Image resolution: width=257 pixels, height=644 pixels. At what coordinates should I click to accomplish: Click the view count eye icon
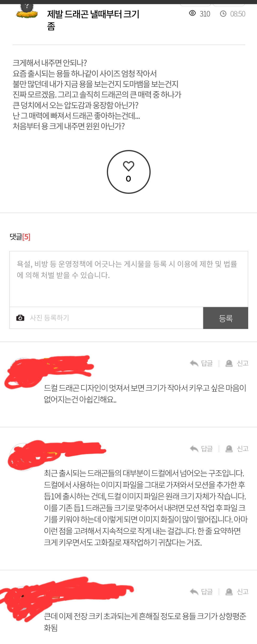point(192,13)
